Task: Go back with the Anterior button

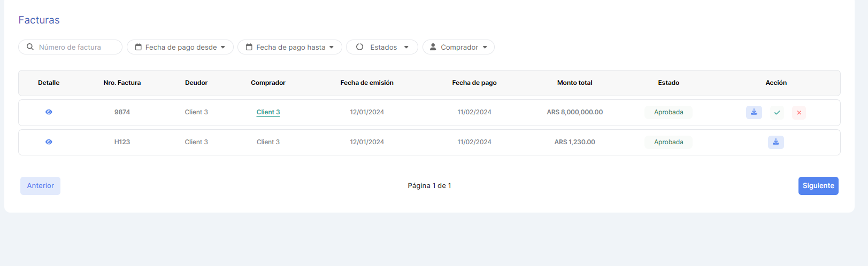Action: click(41, 186)
